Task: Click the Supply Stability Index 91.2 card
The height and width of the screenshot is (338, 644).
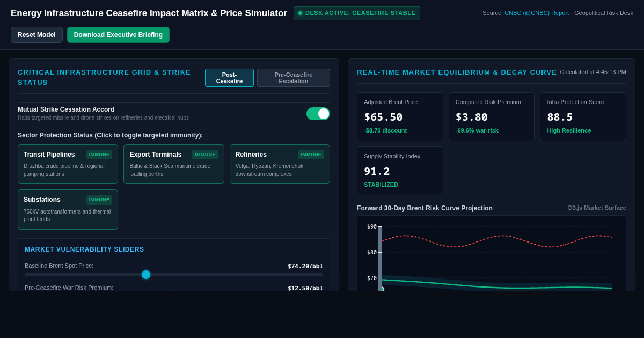Action: 400,171
